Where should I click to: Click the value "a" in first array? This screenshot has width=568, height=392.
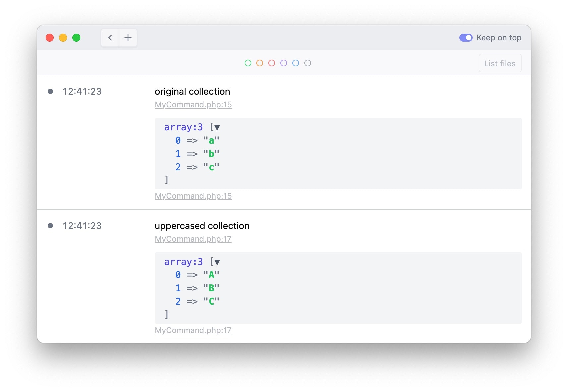click(211, 141)
